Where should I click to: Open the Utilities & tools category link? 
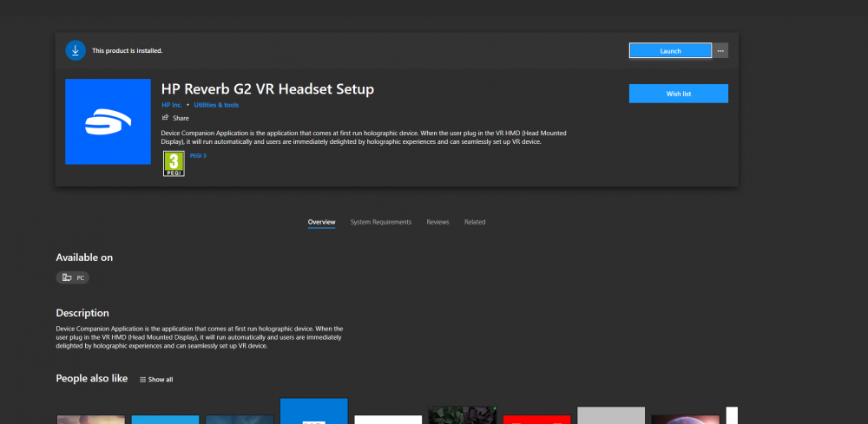(x=216, y=105)
